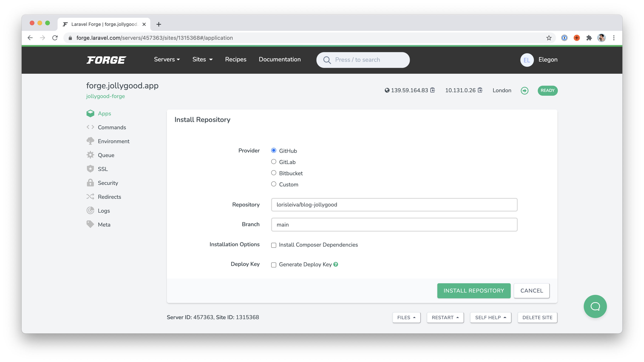Copy private IP 10.131.0.26 via clipboard icon
The width and height of the screenshot is (644, 362).
pos(480,90)
